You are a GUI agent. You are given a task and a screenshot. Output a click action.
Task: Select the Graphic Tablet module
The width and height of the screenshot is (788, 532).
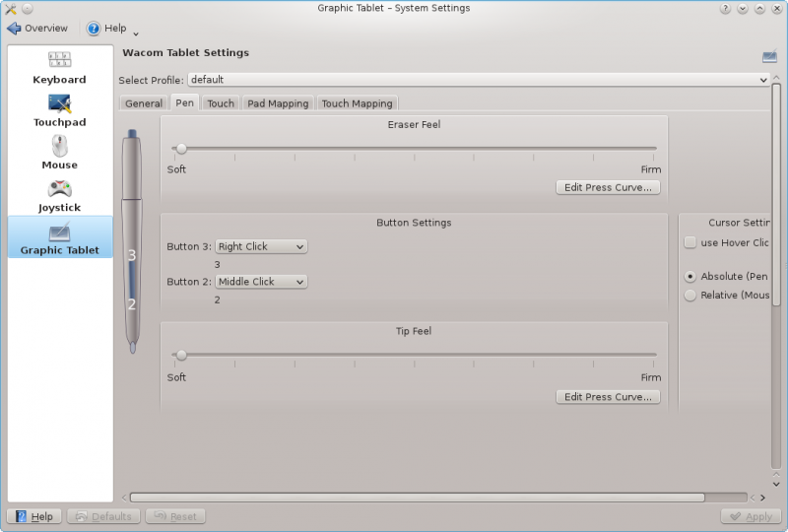click(x=60, y=237)
